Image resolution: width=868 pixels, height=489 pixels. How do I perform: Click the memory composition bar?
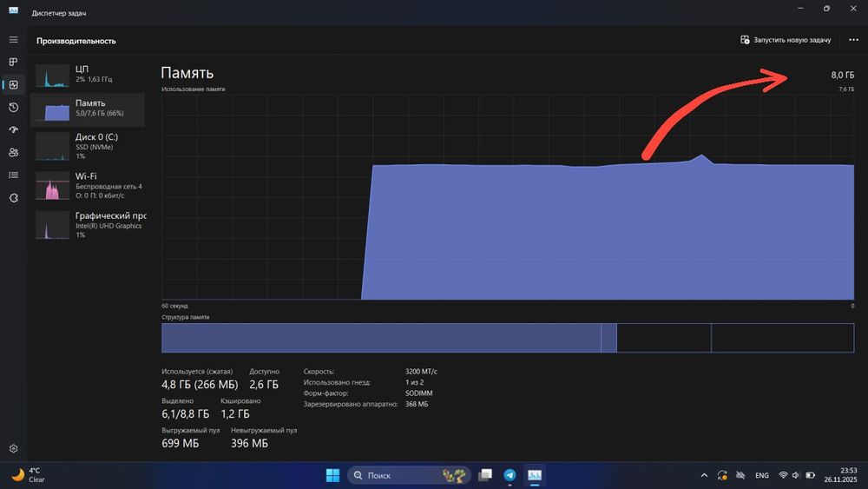pyautogui.click(x=508, y=338)
